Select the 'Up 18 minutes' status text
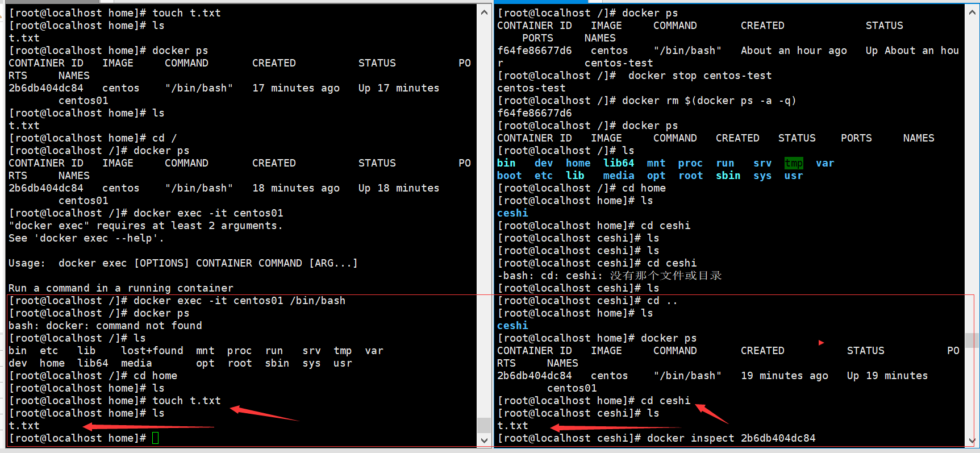Viewport: 980px width, 453px height. [399, 188]
